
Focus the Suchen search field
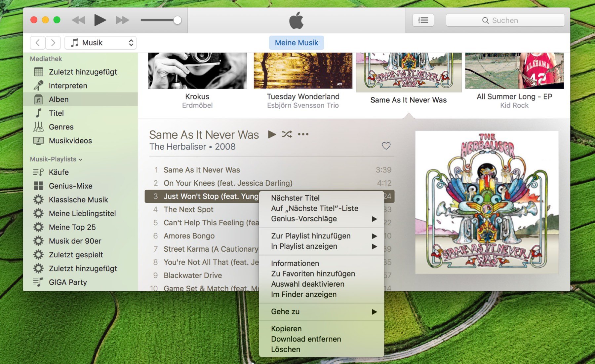(505, 20)
